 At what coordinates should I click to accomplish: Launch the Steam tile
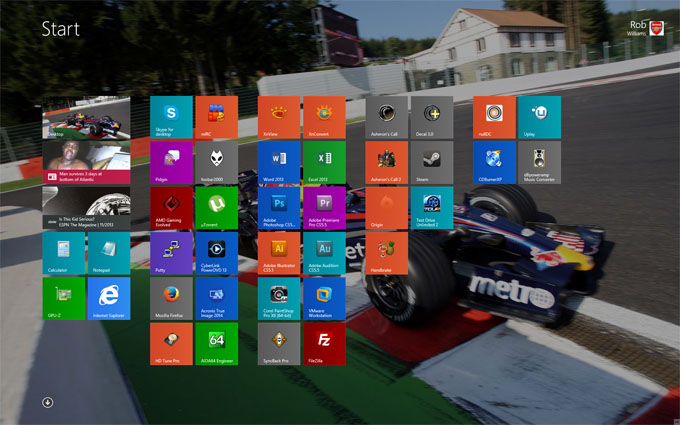(432, 163)
